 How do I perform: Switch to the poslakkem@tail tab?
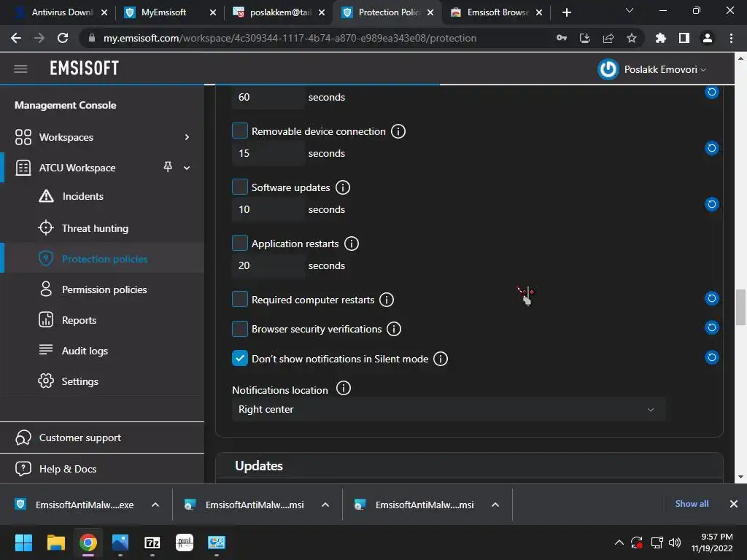click(x=279, y=12)
